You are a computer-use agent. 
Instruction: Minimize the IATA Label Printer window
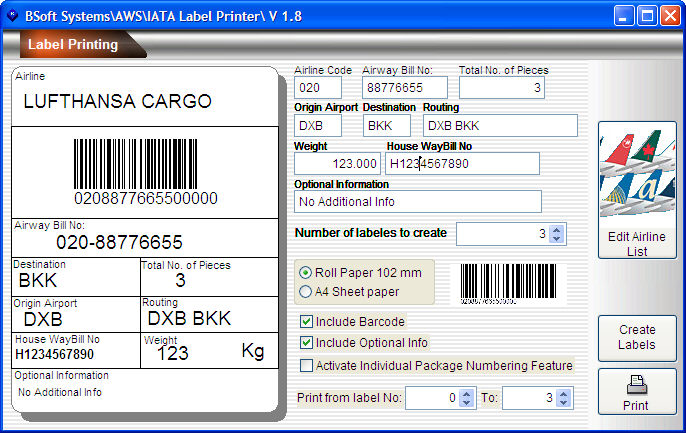pyautogui.click(x=624, y=16)
